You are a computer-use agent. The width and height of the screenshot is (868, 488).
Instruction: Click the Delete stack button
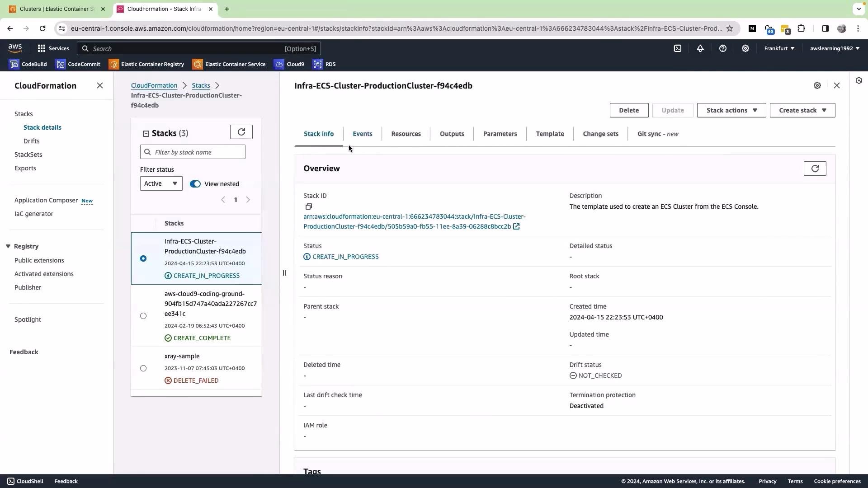point(629,110)
